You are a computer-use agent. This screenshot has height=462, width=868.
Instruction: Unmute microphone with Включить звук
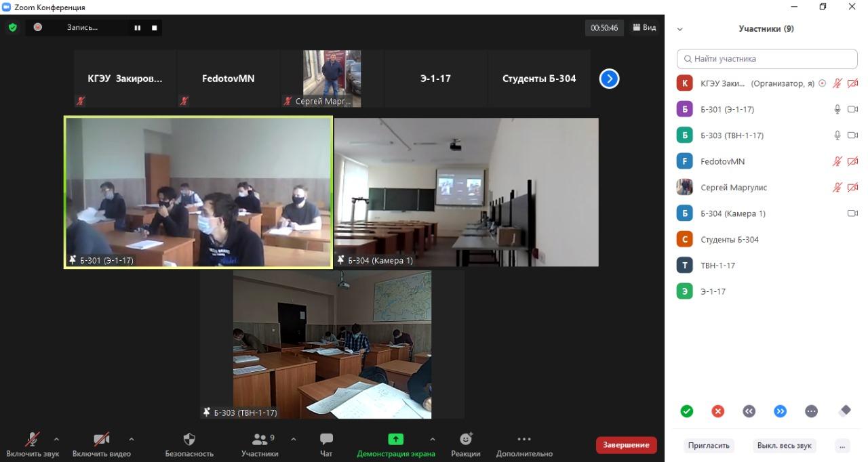[x=32, y=444]
